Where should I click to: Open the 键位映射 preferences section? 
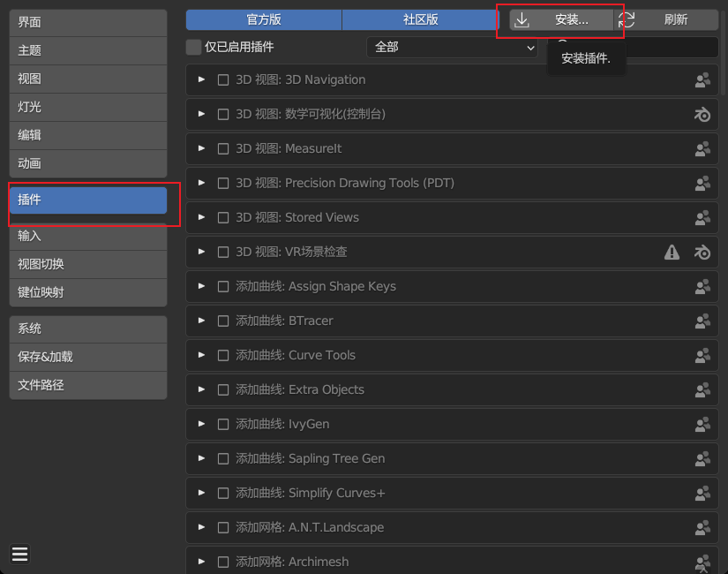click(x=88, y=293)
